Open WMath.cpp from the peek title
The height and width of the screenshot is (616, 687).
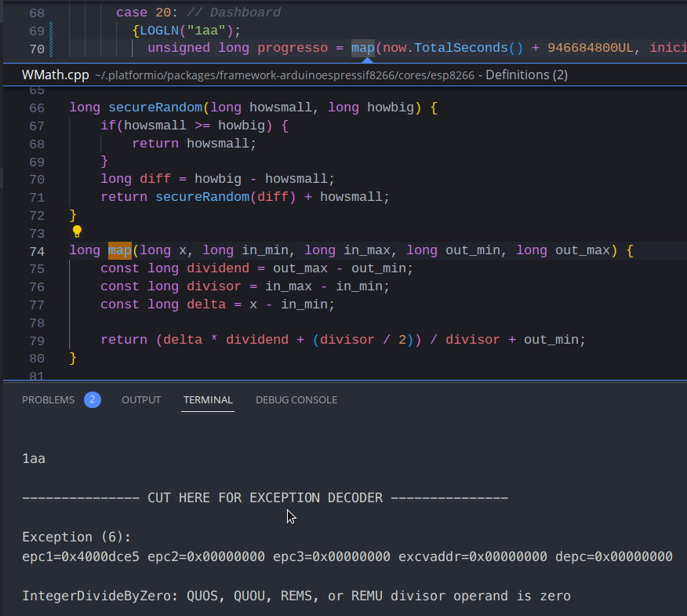coord(56,75)
